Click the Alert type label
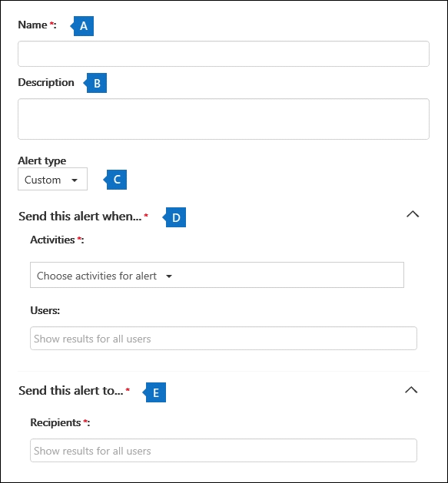Screen dimensions: 448x483 pyautogui.click(x=42, y=160)
